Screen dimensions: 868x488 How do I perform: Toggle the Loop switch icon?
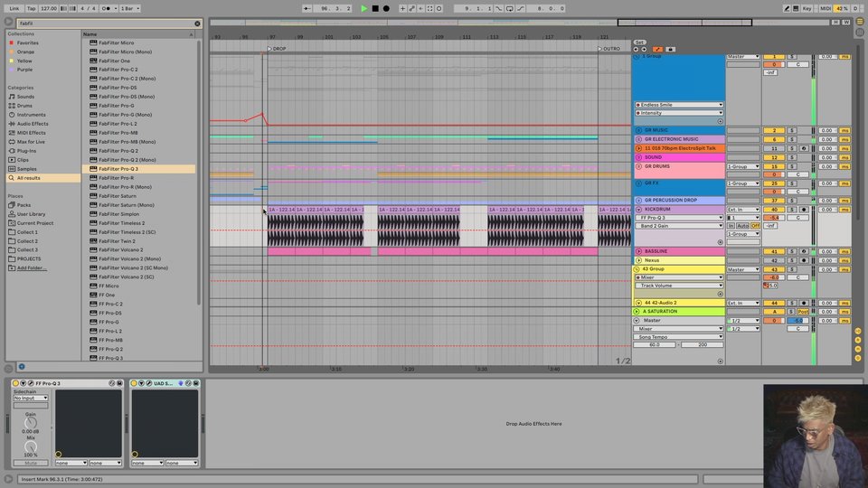(x=510, y=8)
